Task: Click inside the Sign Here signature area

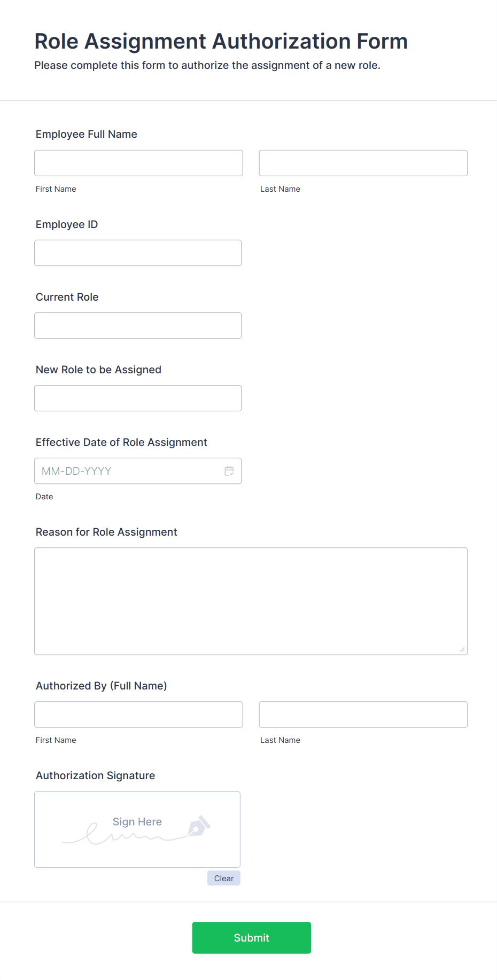Action: click(137, 829)
